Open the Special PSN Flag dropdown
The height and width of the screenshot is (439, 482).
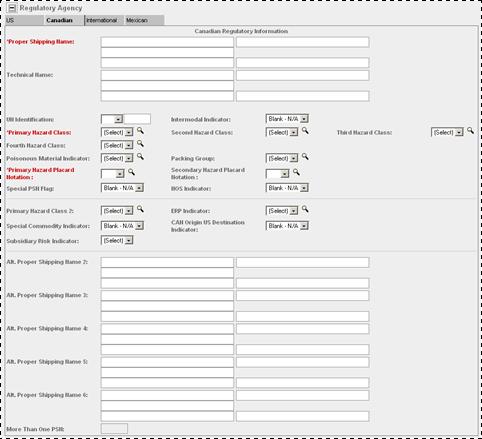click(x=122, y=188)
